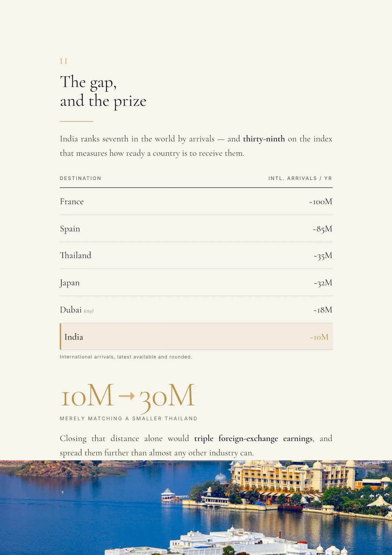The width and height of the screenshot is (392, 555).
Task: Select the Japan row
Action: (196, 282)
